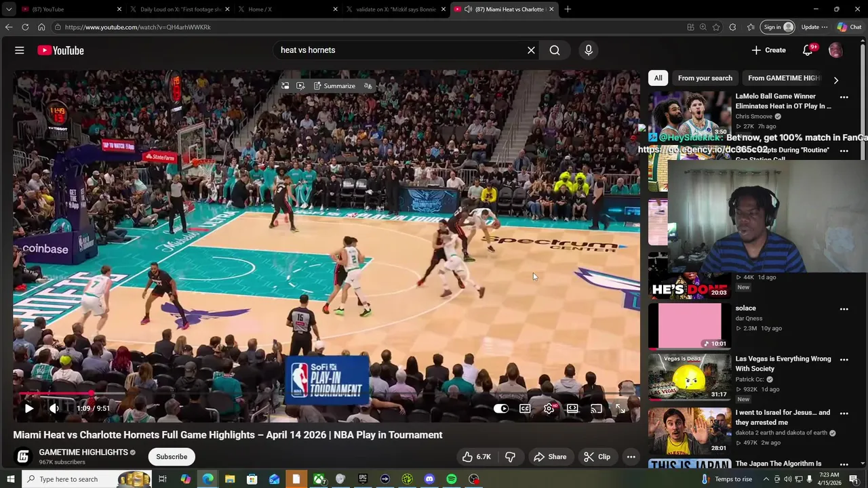Open YouTube notifications bell
This screenshot has width=868, height=488.
pos(808,50)
